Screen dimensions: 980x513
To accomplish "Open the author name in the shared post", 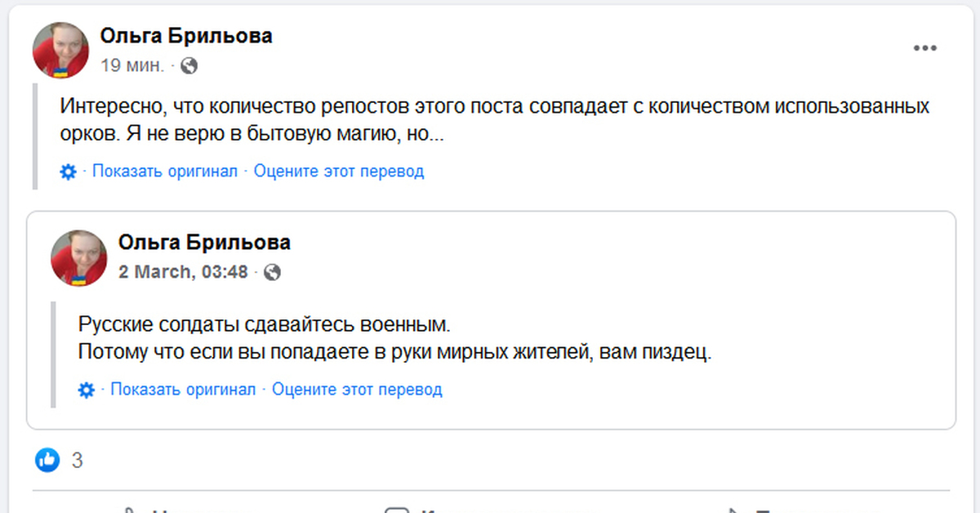I will click(204, 243).
